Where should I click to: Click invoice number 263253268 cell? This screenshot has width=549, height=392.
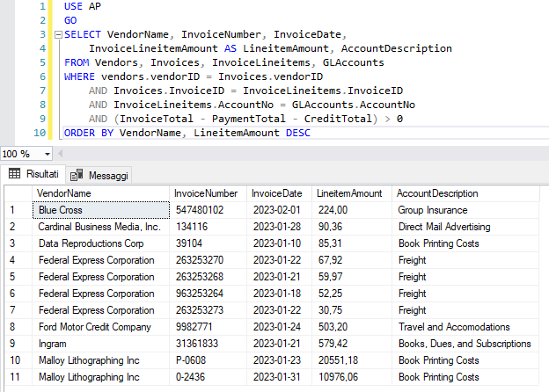[x=209, y=277]
